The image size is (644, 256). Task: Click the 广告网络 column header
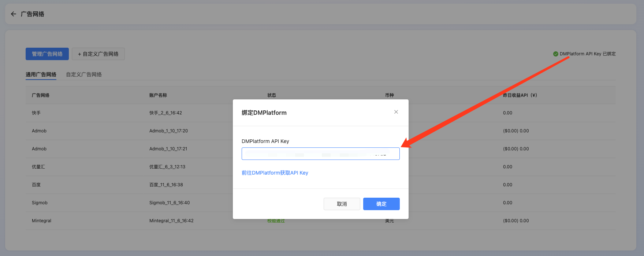coord(41,95)
